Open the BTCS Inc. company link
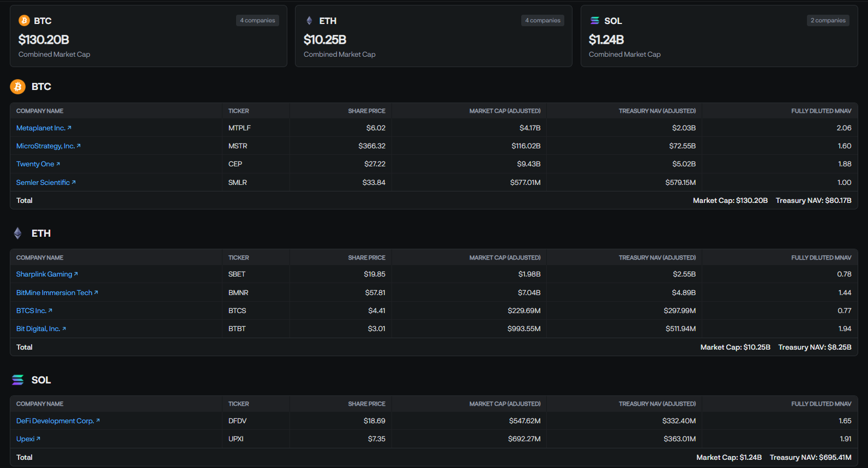This screenshot has width=868, height=468. 31,311
